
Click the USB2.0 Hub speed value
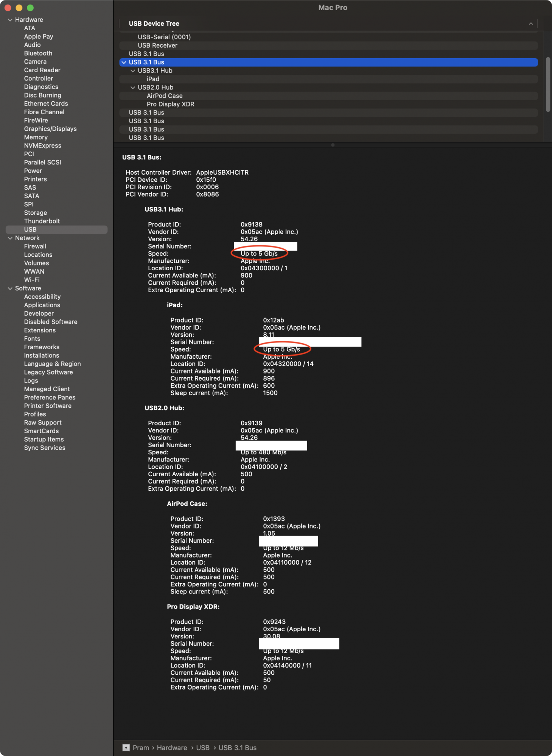point(264,452)
